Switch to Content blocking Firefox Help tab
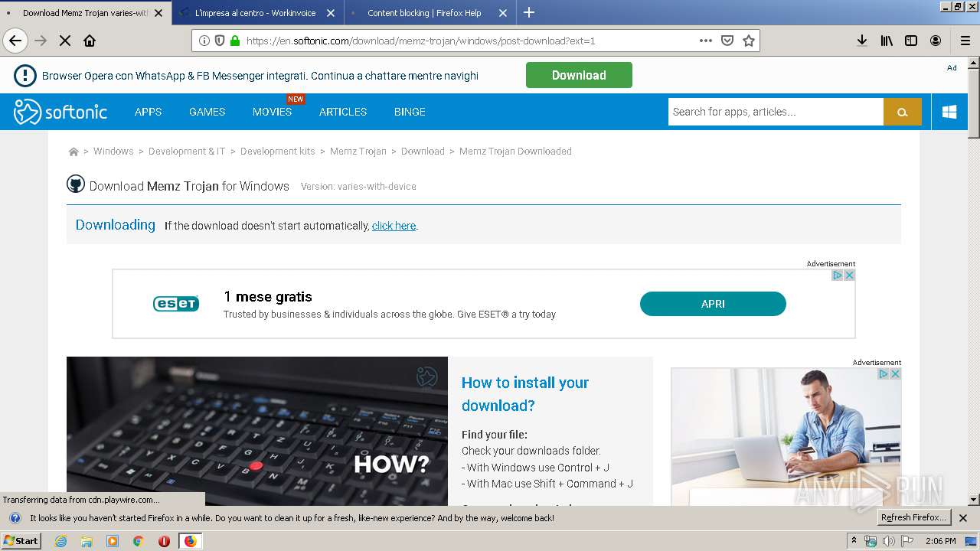Image resolution: width=980 pixels, height=551 pixels. tap(429, 13)
